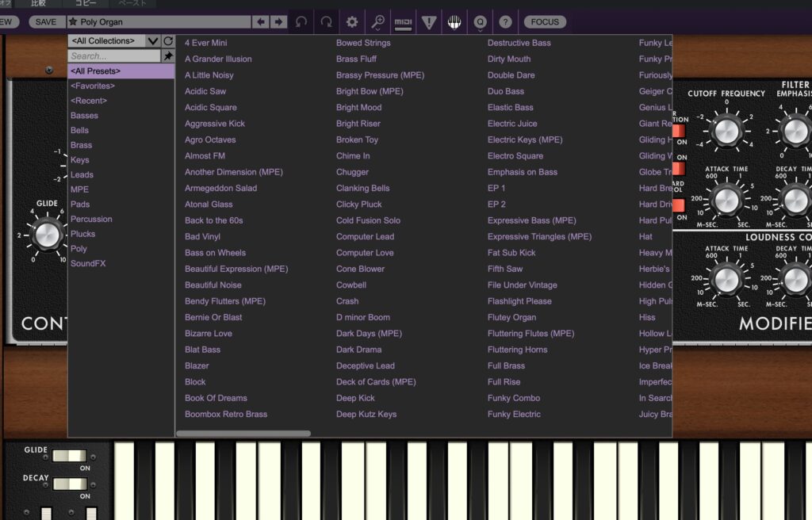Viewport: 812px width, 520px height.
Task: Click the redo arrow icon
Action: tap(326, 22)
